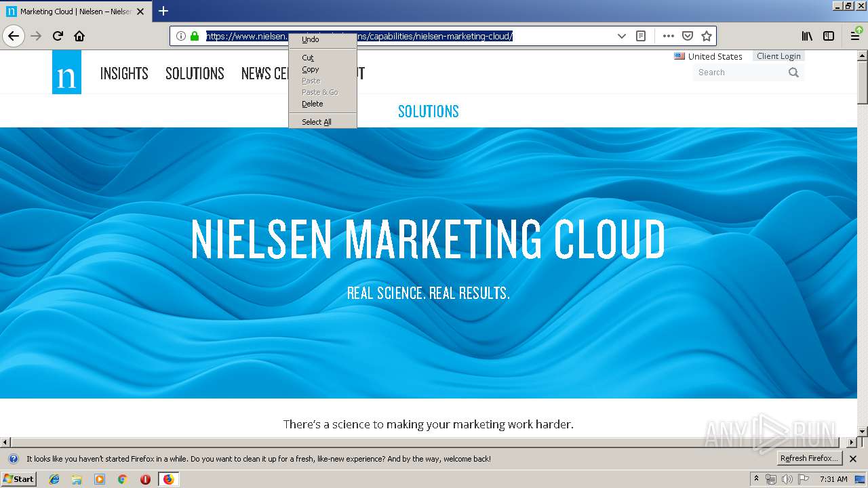Image resolution: width=868 pixels, height=488 pixels.
Task: Open page actions three-dot menu
Action: point(669,36)
